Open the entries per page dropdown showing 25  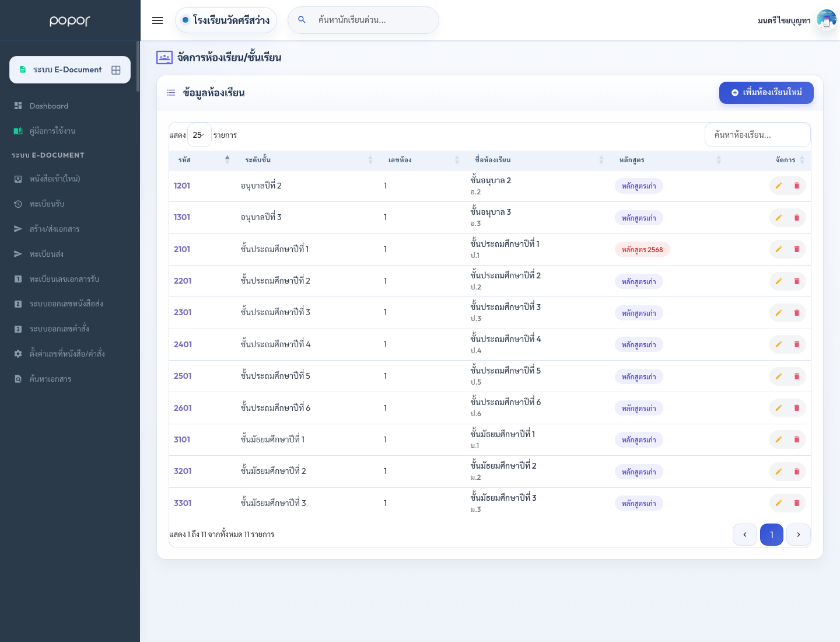pyautogui.click(x=199, y=135)
